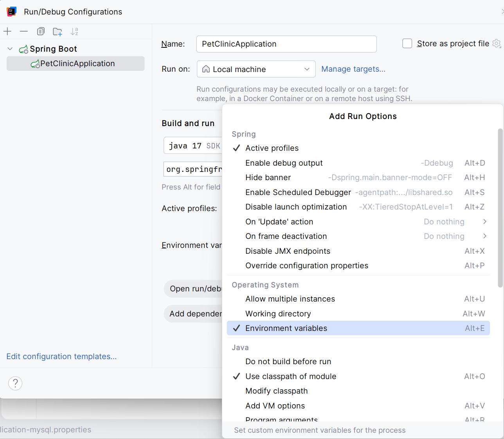Enable Store as project file checkbox
This screenshot has width=504, height=439.
pyautogui.click(x=407, y=43)
